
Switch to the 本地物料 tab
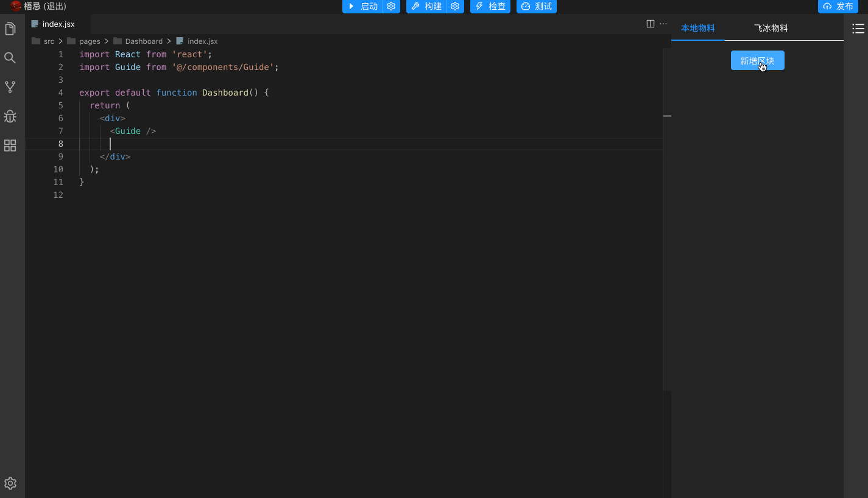(x=698, y=28)
